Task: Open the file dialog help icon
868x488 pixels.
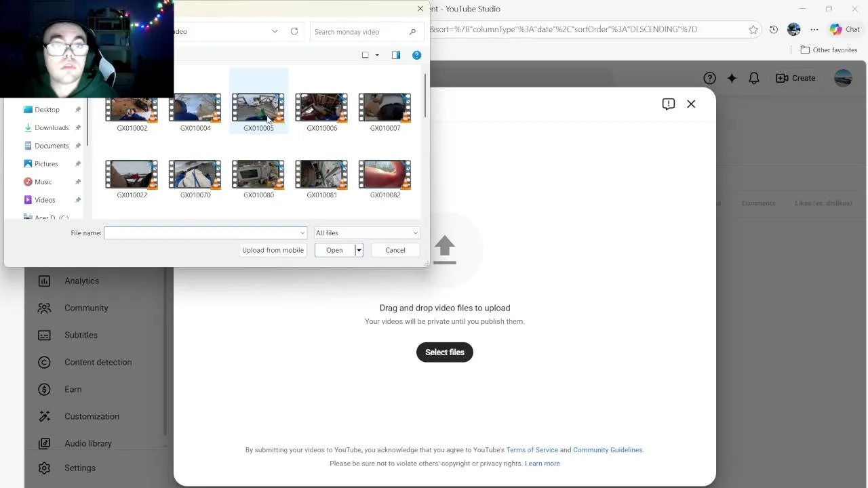Action: 417,55
